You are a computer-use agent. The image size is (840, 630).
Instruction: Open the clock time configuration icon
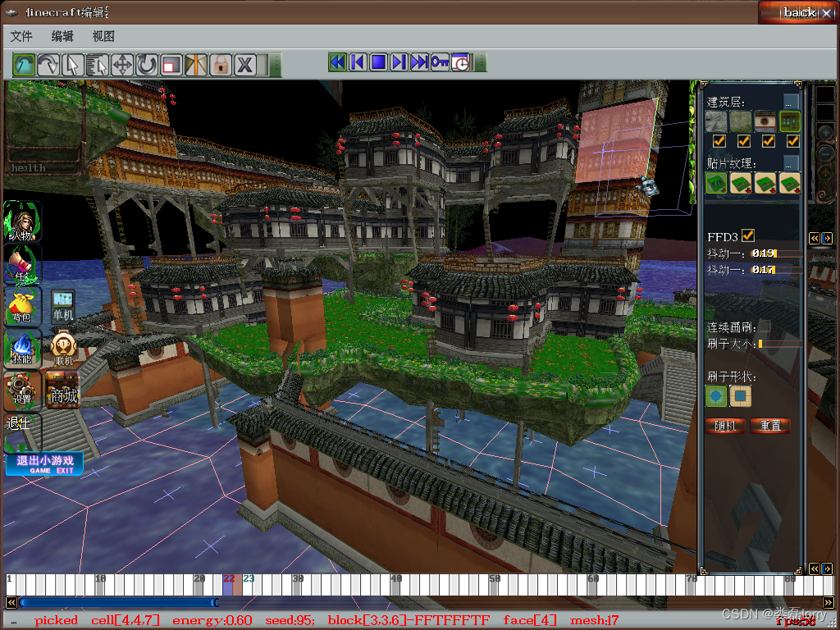(461, 62)
